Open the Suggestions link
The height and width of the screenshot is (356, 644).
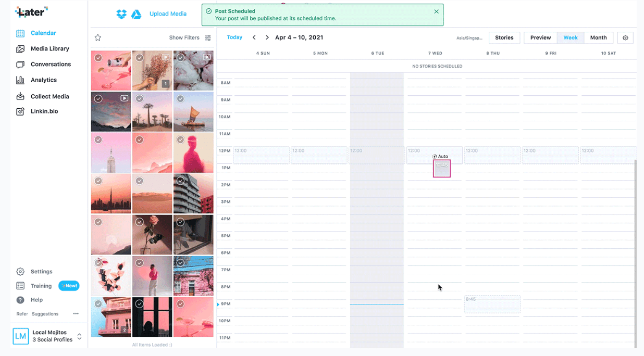[x=45, y=314]
